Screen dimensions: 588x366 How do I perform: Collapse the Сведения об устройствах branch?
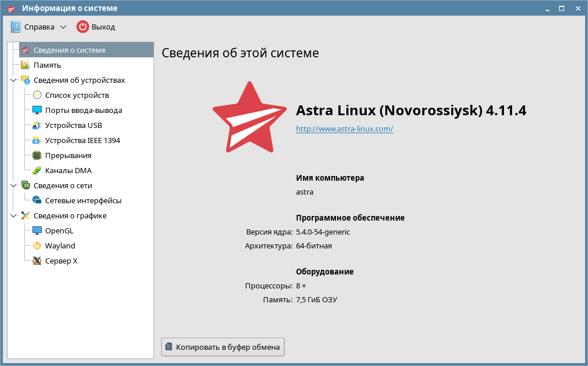tap(13, 80)
